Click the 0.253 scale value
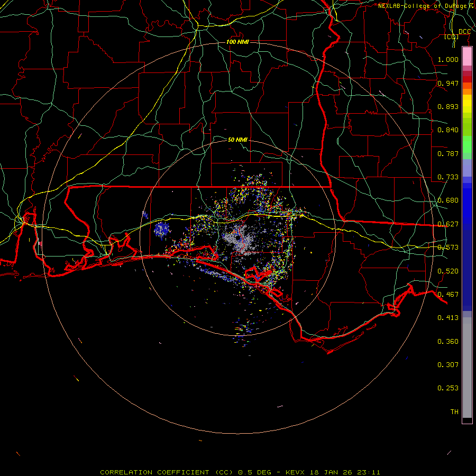 click(448, 388)
